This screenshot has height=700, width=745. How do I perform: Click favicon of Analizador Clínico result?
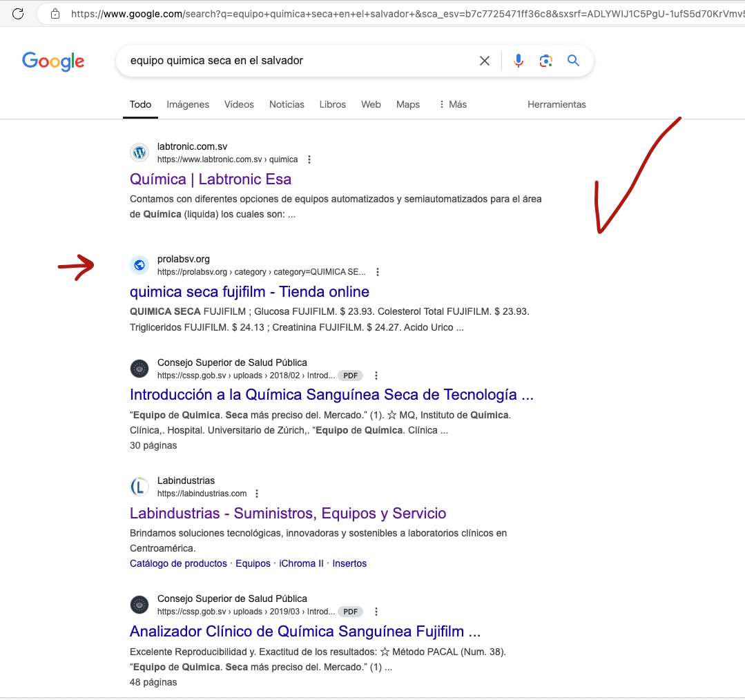click(139, 605)
